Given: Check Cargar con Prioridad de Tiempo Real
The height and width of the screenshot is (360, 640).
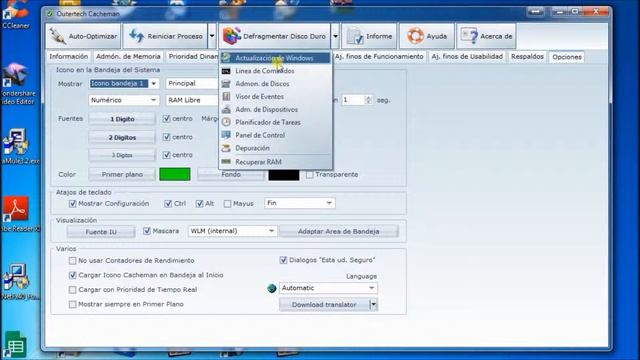Looking at the screenshot, I should coord(73,290).
